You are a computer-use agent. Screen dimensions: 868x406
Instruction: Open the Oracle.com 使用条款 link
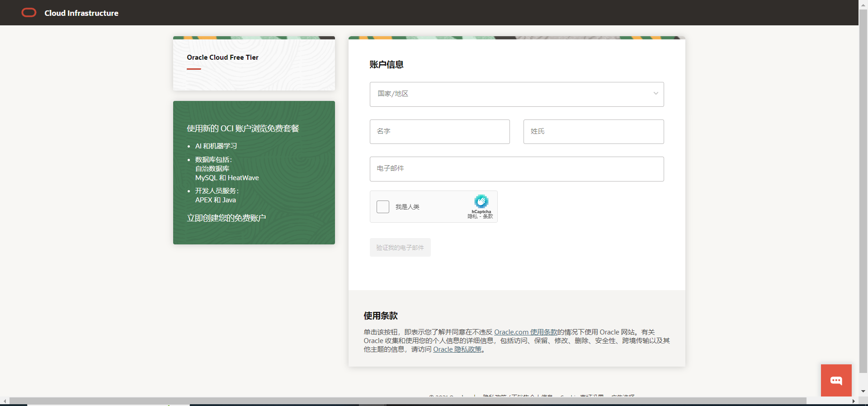tap(526, 332)
